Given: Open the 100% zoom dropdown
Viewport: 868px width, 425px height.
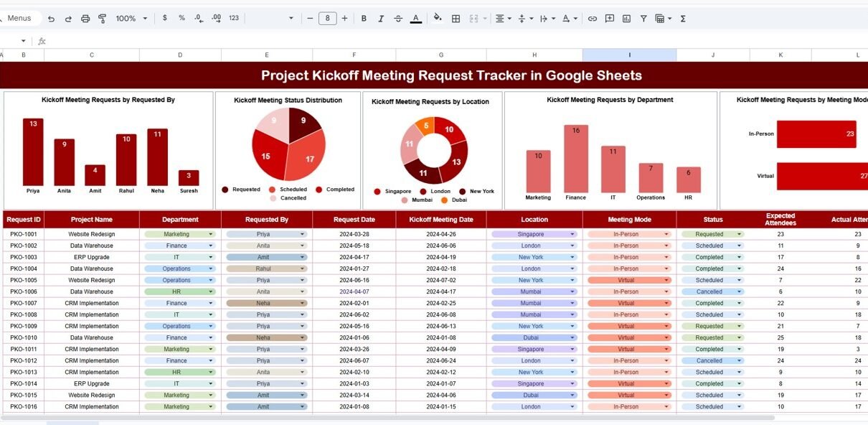Looking at the screenshot, I should 131,19.
